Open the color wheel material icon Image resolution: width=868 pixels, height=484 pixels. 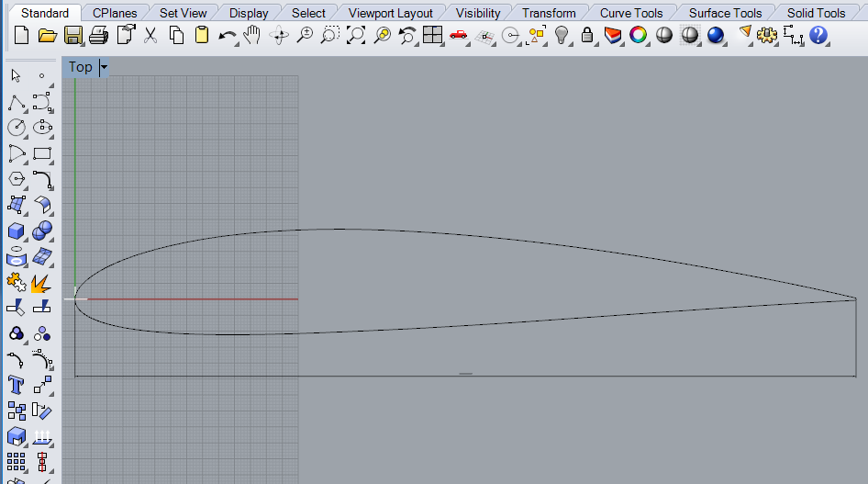click(639, 36)
